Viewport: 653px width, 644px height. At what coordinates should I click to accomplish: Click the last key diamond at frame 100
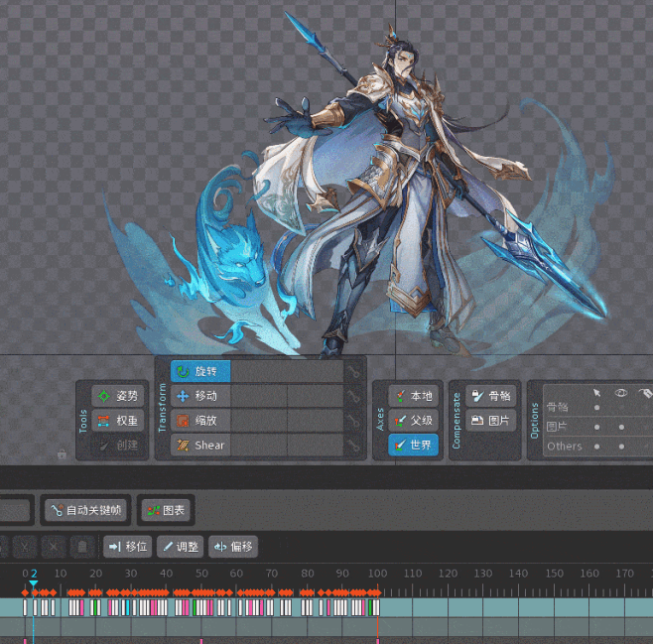[378, 592]
